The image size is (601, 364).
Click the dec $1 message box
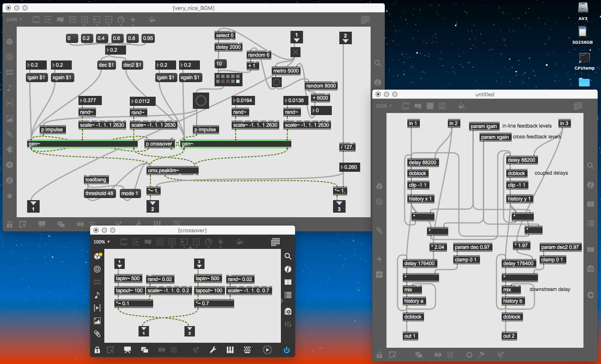pos(106,65)
